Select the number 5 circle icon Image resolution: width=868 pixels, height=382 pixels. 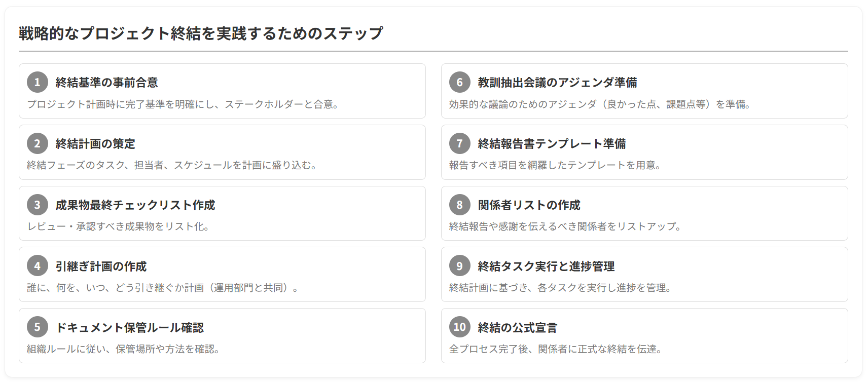click(38, 327)
